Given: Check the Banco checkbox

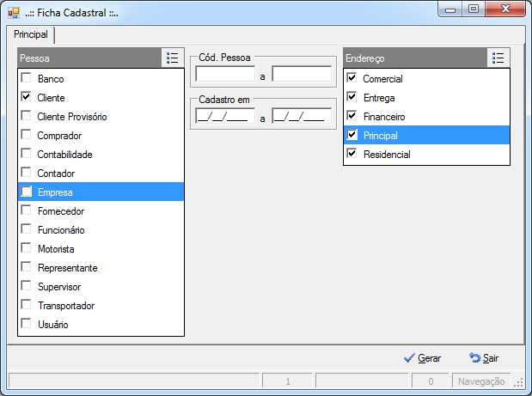Looking at the screenshot, I should [x=26, y=78].
